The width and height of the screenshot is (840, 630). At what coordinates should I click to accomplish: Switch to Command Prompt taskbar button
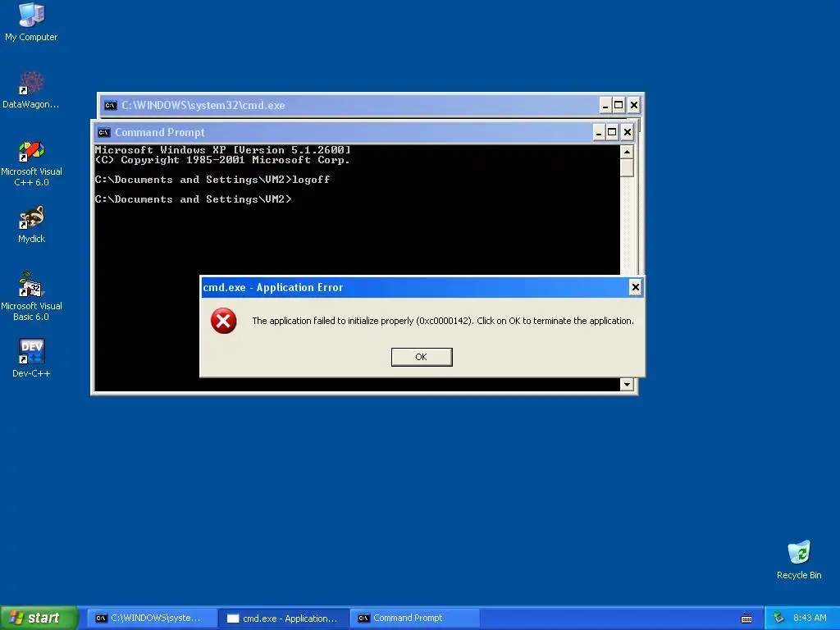point(414,619)
